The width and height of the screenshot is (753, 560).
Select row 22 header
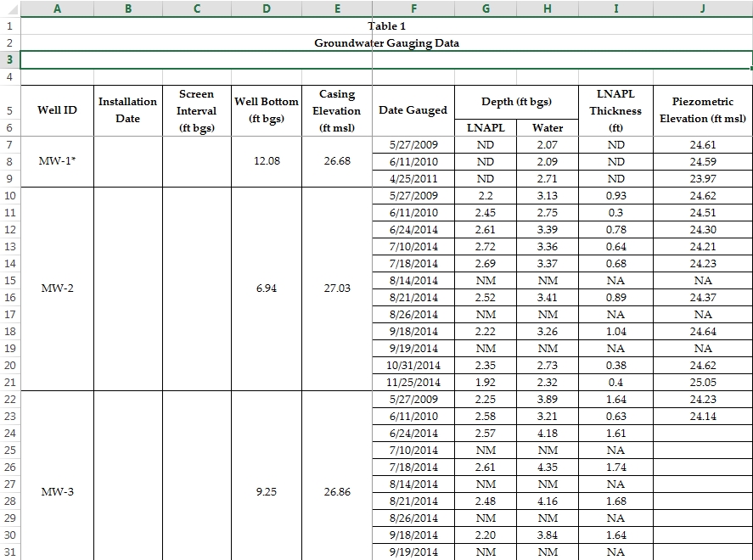[x=9, y=400]
